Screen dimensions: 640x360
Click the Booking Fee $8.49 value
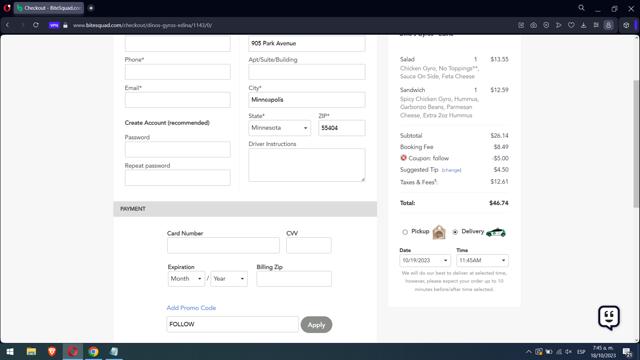[501, 147]
